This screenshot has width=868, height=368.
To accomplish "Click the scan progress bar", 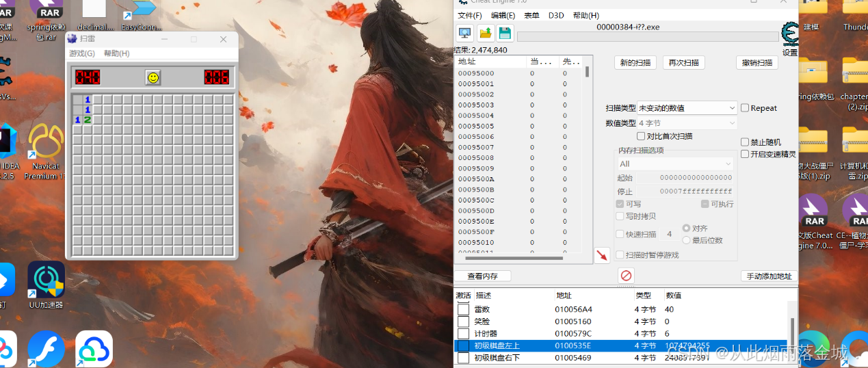I will (648, 36).
